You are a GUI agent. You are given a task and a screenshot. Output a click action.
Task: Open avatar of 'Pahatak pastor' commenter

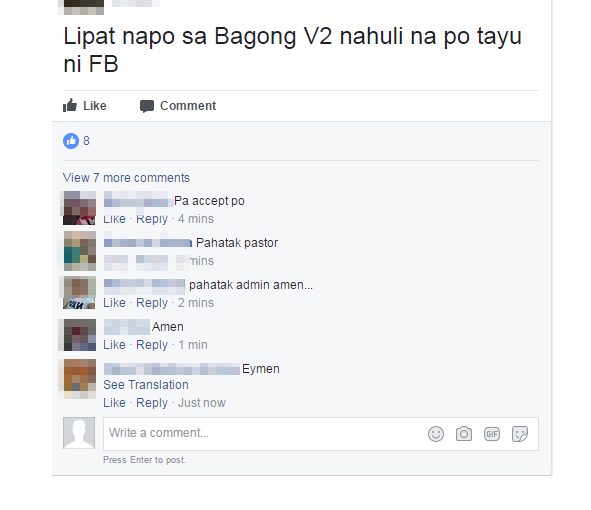(80, 251)
